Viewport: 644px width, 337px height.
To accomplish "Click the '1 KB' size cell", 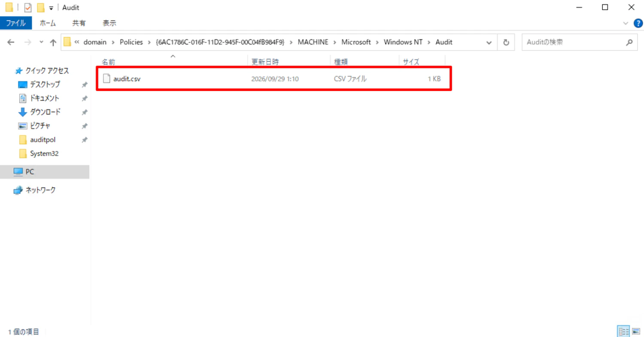I will click(434, 79).
